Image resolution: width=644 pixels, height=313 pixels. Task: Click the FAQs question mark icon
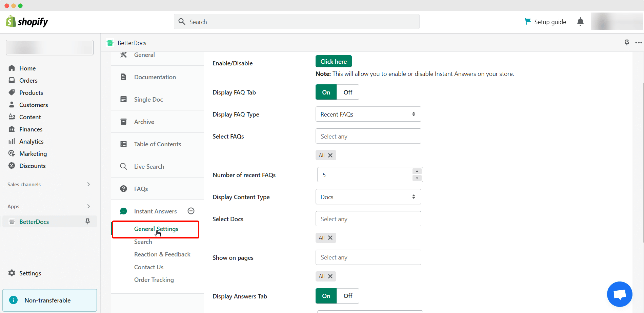(x=124, y=189)
